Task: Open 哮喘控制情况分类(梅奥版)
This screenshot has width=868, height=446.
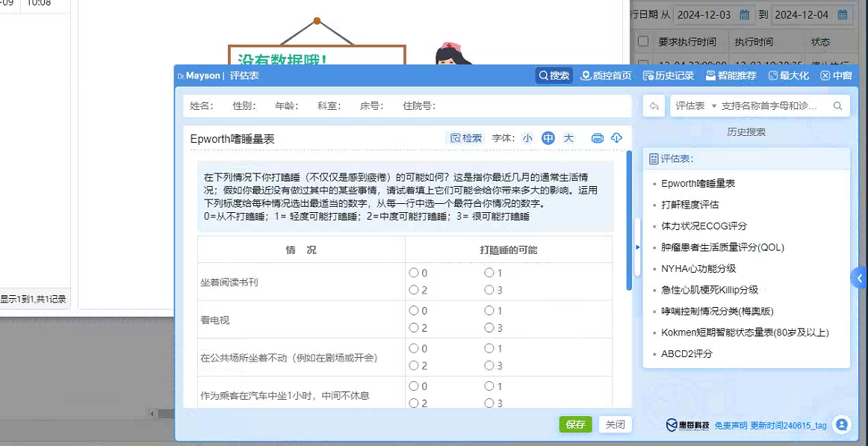Action: [x=717, y=311]
